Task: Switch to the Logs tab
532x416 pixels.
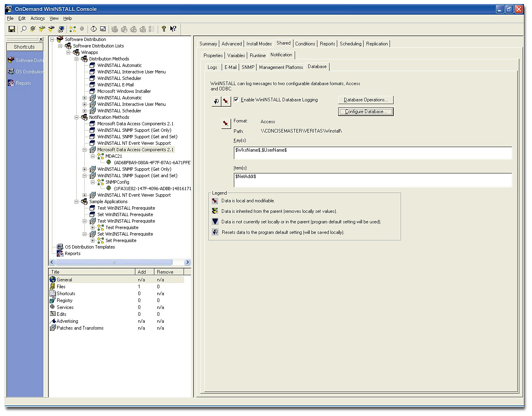Action: click(x=212, y=67)
